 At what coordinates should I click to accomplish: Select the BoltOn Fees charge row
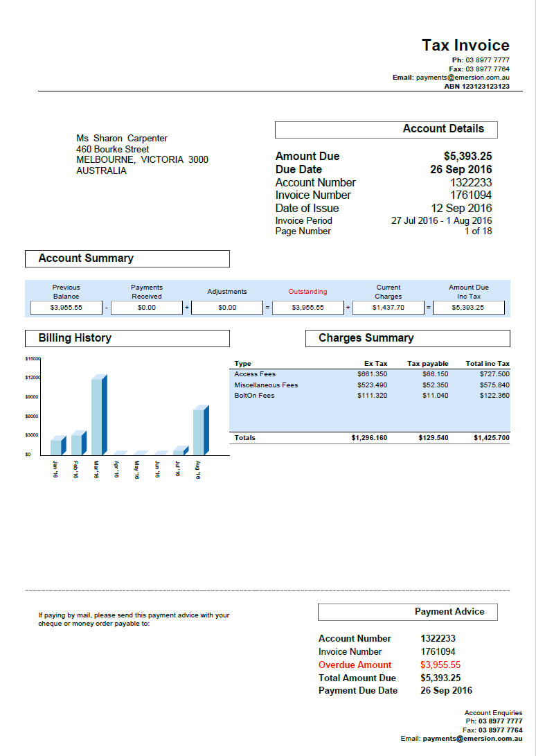[x=370, y=396]
